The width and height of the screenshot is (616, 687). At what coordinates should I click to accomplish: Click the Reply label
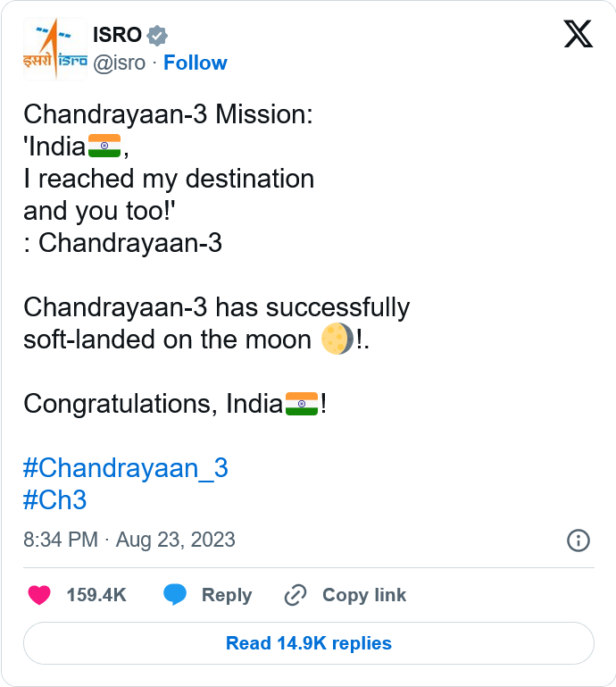[x=227, y=595]
